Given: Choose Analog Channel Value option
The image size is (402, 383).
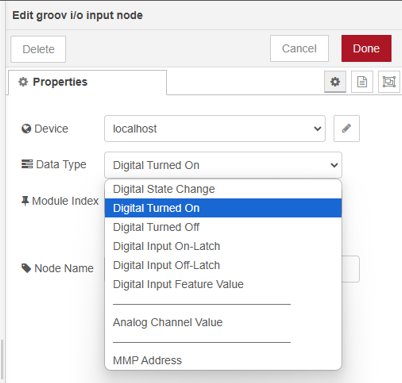Looking at the screenshot, I should pyautogui.click(x=223, y=322).
